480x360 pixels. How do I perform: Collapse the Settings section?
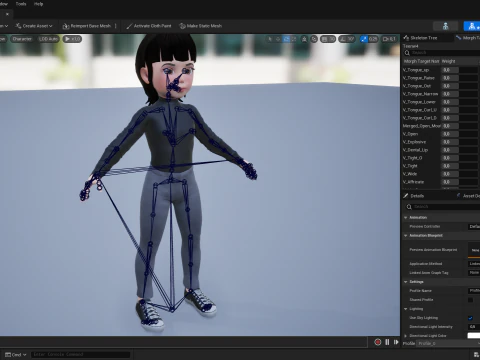pos(406,282)
